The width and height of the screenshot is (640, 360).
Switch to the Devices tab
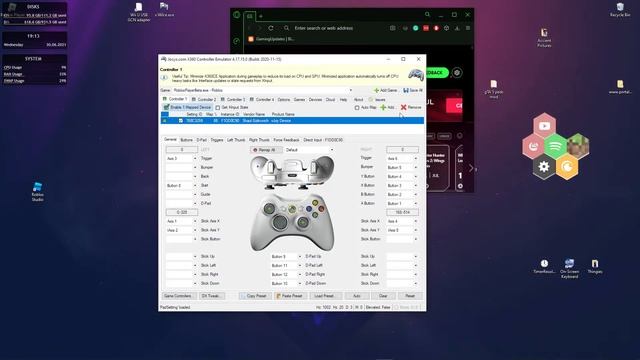[315, 100]
